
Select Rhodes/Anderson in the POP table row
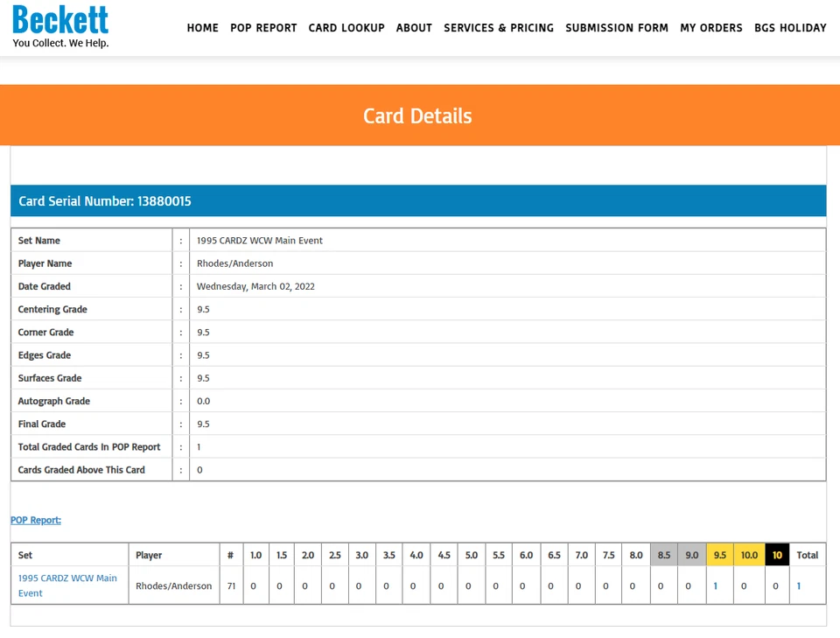[173, 586]
